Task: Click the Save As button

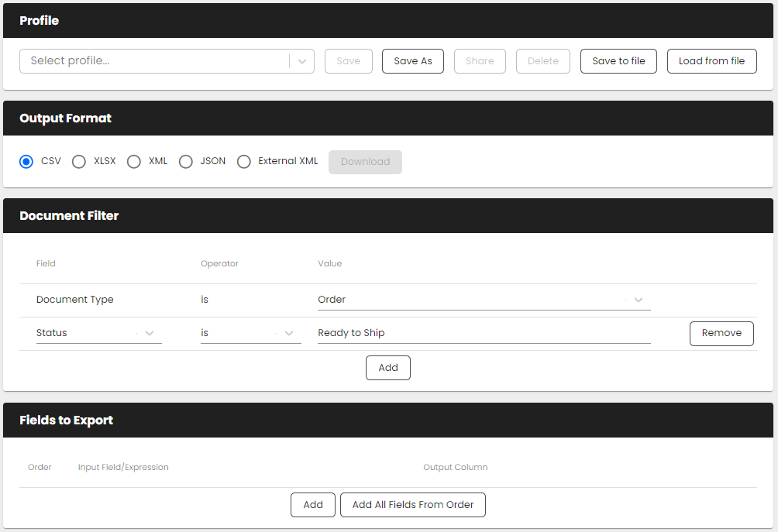Action: coord(412,61)
